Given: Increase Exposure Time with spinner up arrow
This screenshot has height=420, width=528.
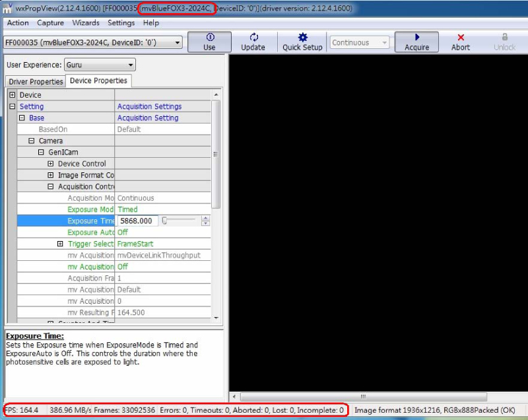Looking at the screenshot, I should pos(206,218).
